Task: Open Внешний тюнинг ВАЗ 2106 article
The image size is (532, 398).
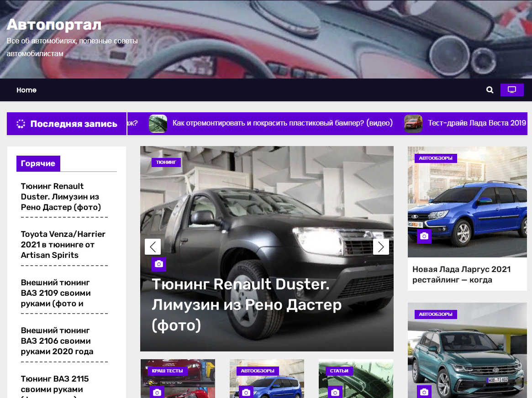Action: tap(57, 340)
